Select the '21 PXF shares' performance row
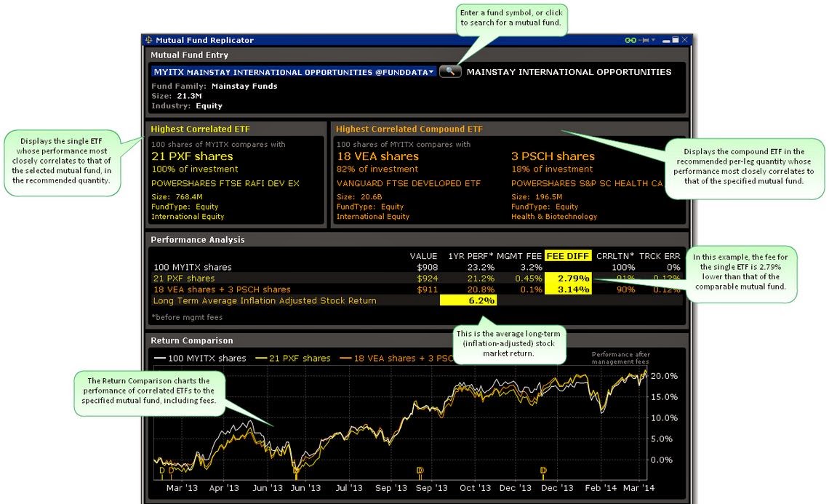829x504 pixels. [x=417, y=278]
